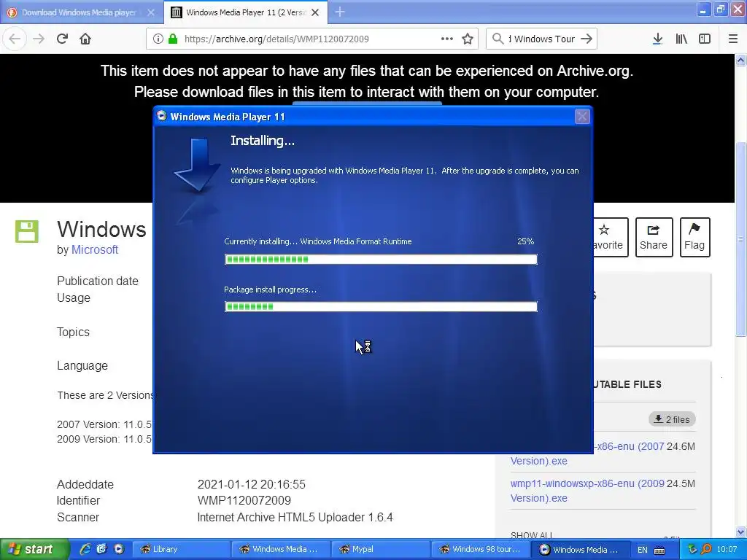Submit search with the arrow button
This screenshot has width=747, height=560.
[x=587, y=39]
